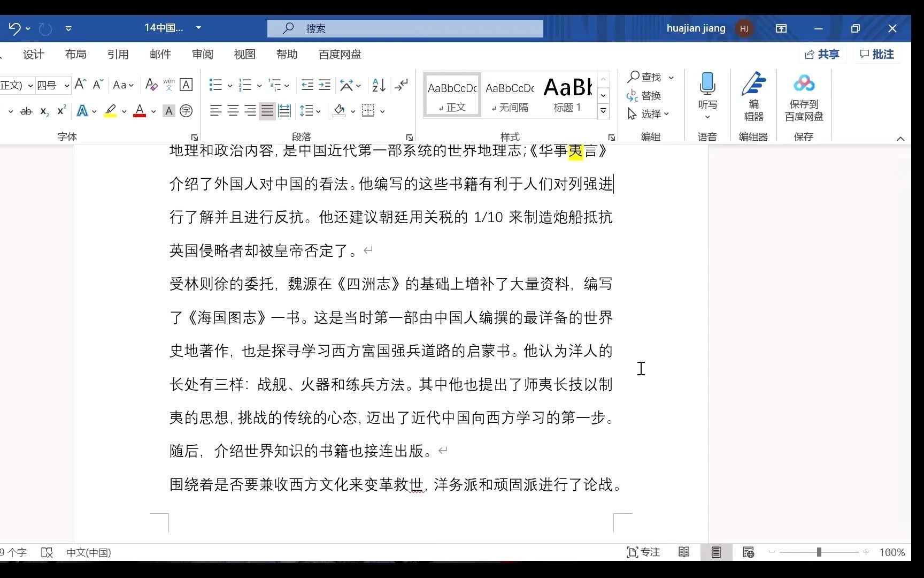924x578 pixels.
Task: Open the font color dropdown arrow
Action: pos(153,111)
